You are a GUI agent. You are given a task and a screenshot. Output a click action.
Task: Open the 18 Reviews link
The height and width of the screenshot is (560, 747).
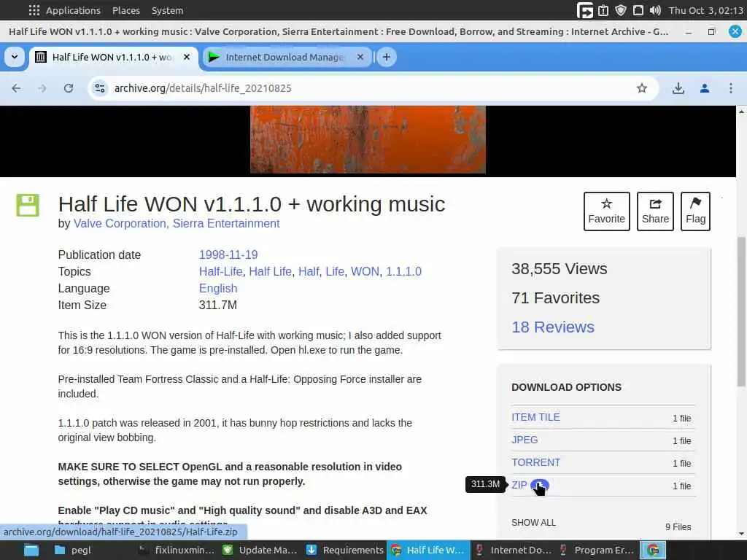(x=553, y=327)
